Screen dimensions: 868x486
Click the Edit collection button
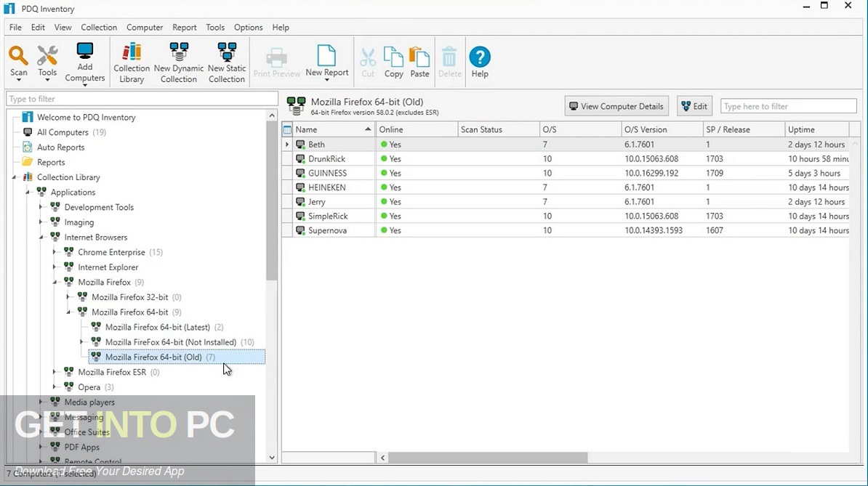(694, 106)
